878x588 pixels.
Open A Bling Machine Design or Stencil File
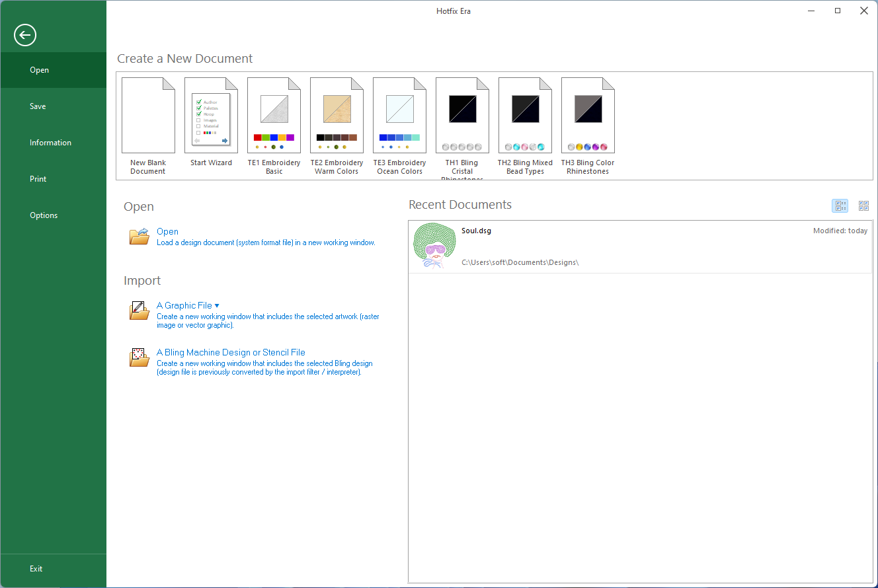231,353
